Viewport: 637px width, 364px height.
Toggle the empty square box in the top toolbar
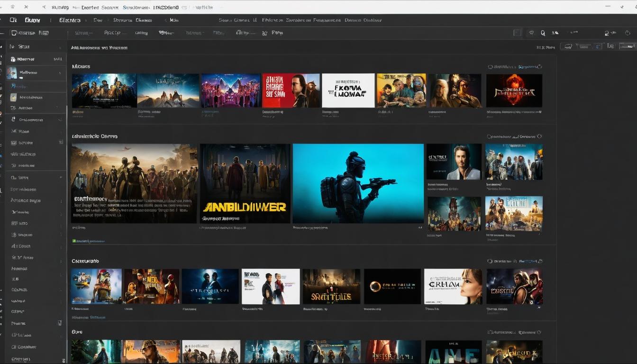point(518,33)
